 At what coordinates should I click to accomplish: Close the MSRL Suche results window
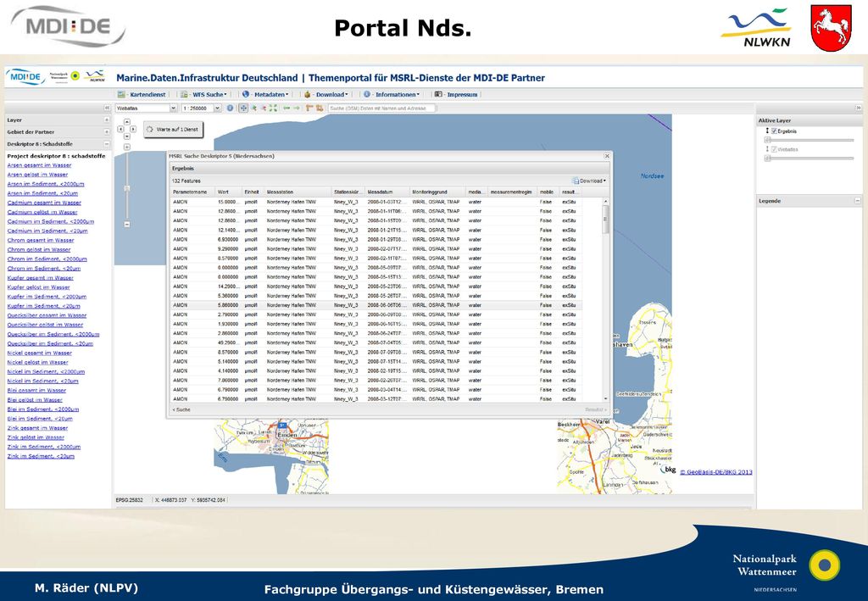click(x=607, y=156)
